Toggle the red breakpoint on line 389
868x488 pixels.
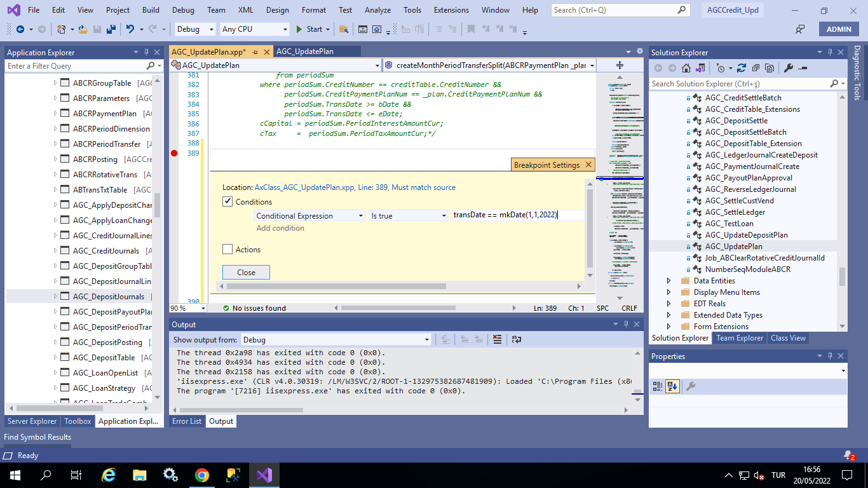click(174, 153)
